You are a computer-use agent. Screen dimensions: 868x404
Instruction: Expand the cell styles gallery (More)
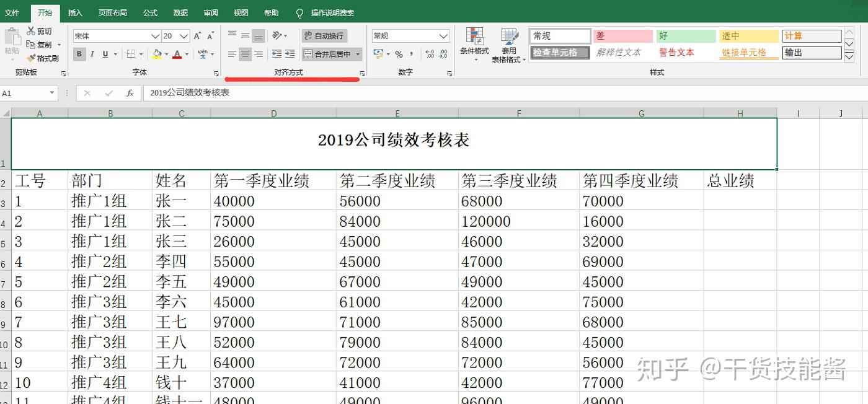(849, 56)
